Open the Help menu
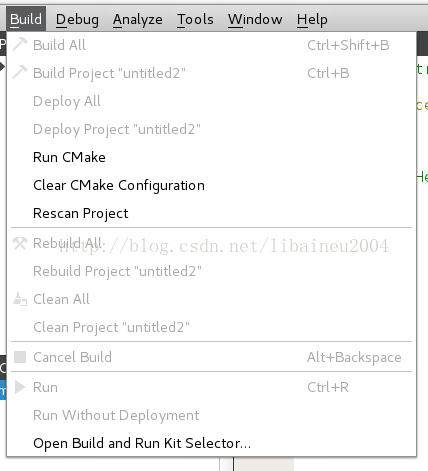428x471 pixels. [312, 20]
